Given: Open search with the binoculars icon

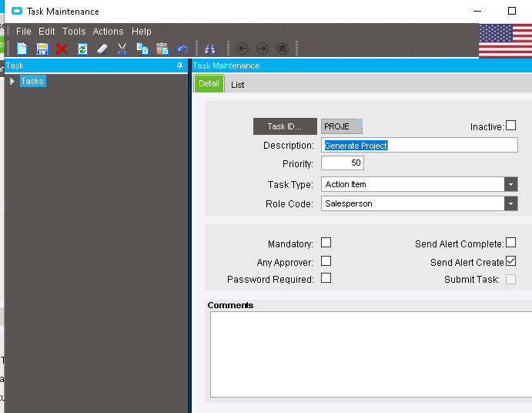Looking at the screenshot, I should point(210,49).
